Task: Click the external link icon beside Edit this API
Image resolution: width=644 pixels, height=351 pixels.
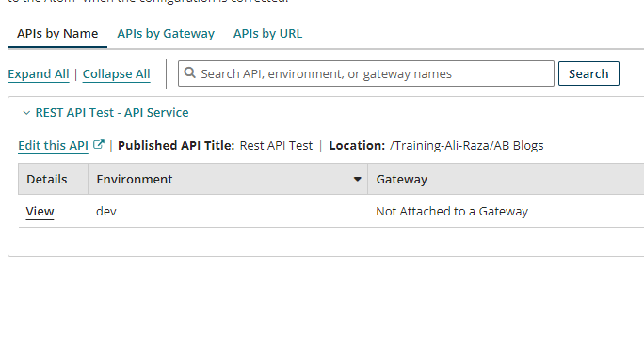Action: point(99,145)
